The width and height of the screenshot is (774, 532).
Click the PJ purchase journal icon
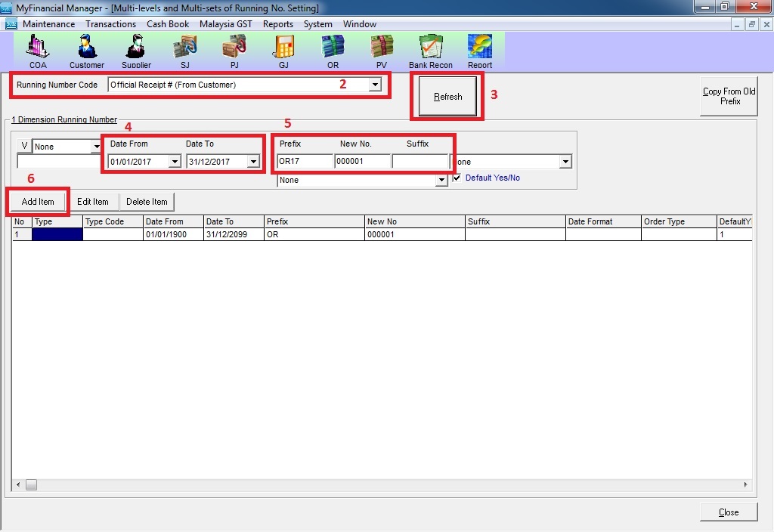(x=234, y=50)
